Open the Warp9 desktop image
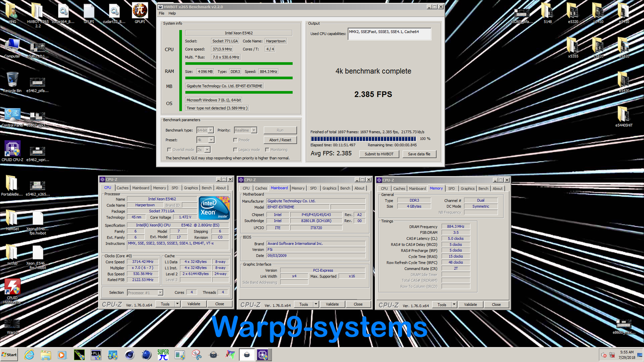This screenshot has height=362, width=644. [x=12, y=326]
